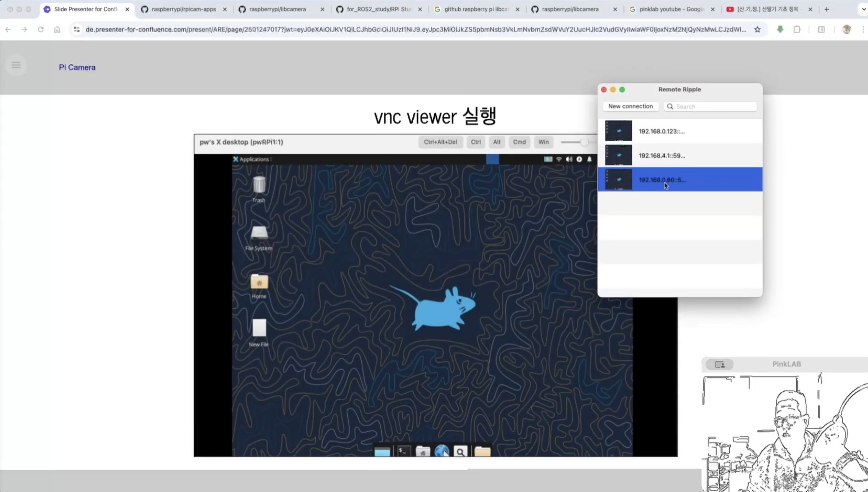Expand the tab search dropdown arrow
Image resolution: width=868 pixels, height=492 pixels.
(863, 9)
